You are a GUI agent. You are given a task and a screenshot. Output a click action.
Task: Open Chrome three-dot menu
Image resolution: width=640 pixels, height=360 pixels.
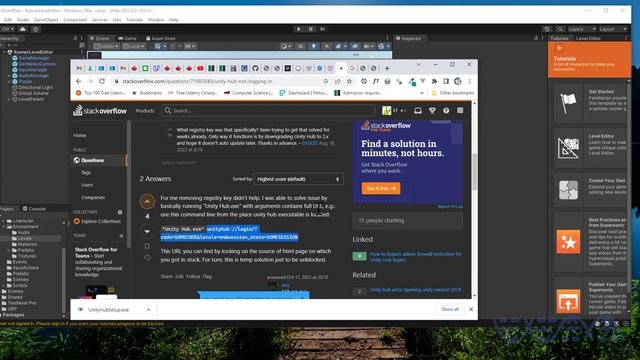(x=470, y=81)
